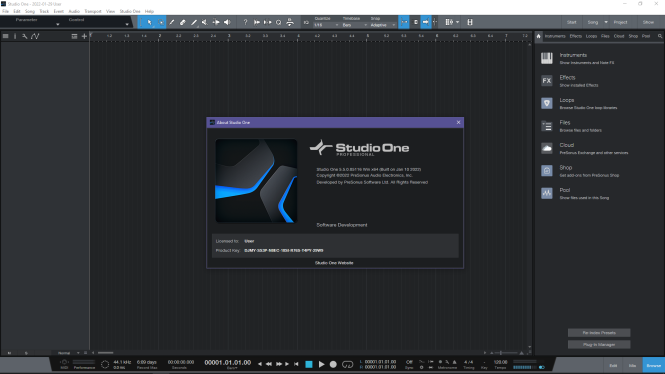This screenshot has width=665, height=374.
Task: Open dropdown next to the toolbar columns icon
Action: pos(457,22)
